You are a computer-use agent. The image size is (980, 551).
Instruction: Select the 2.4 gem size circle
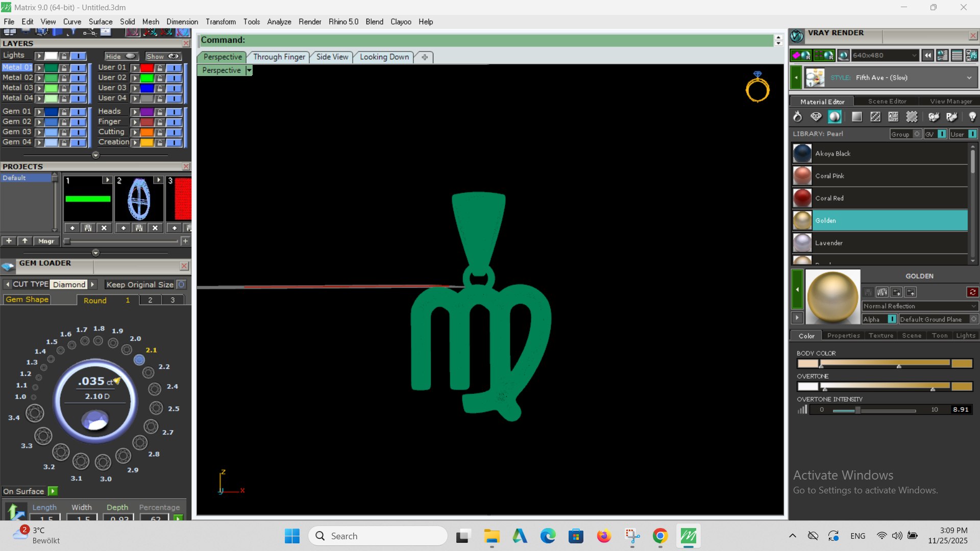point(154,389)
